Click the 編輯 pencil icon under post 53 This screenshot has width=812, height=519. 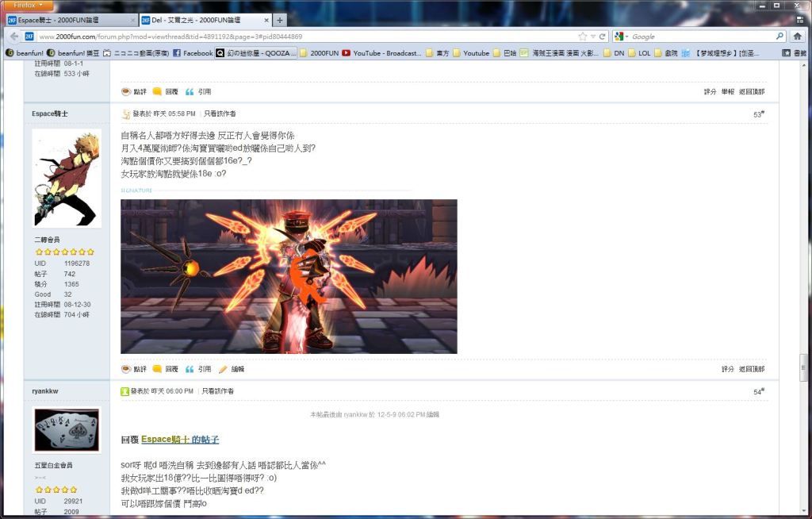click(223, 369)
